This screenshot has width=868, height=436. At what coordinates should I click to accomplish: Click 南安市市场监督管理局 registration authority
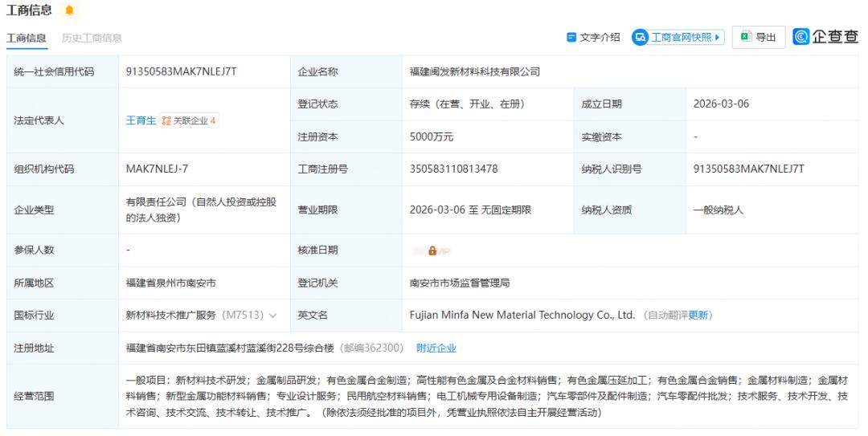460,283
